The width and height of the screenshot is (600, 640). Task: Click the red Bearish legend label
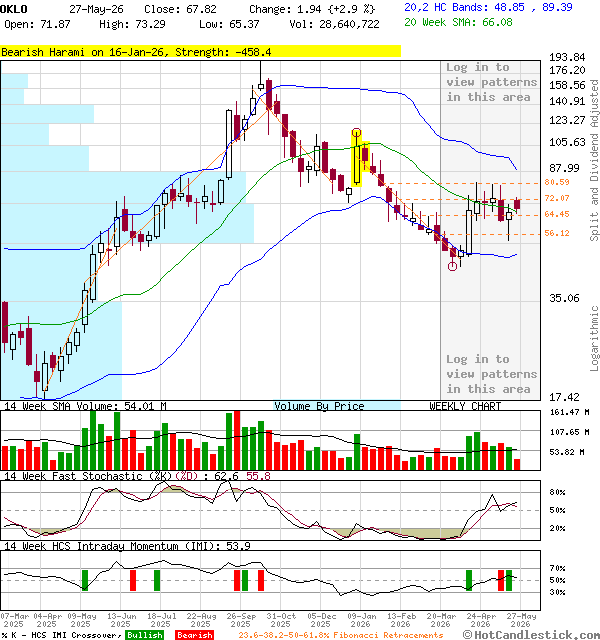tap(194, 635)
